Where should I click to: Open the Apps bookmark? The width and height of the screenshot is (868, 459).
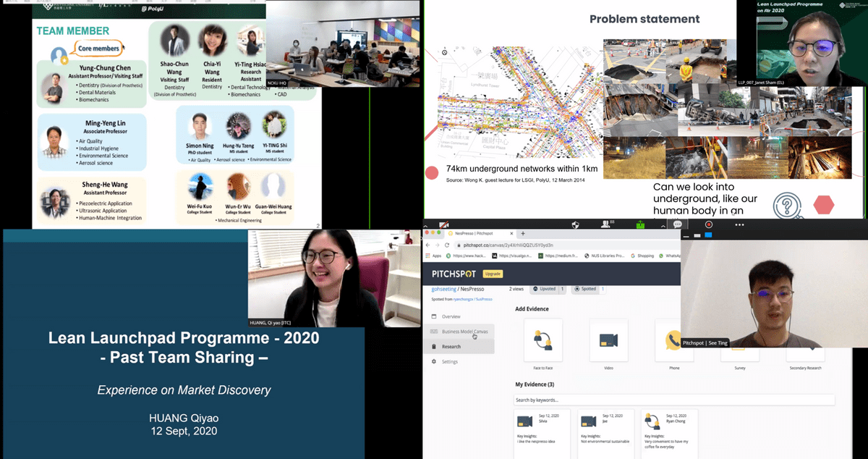coord(433,256)
